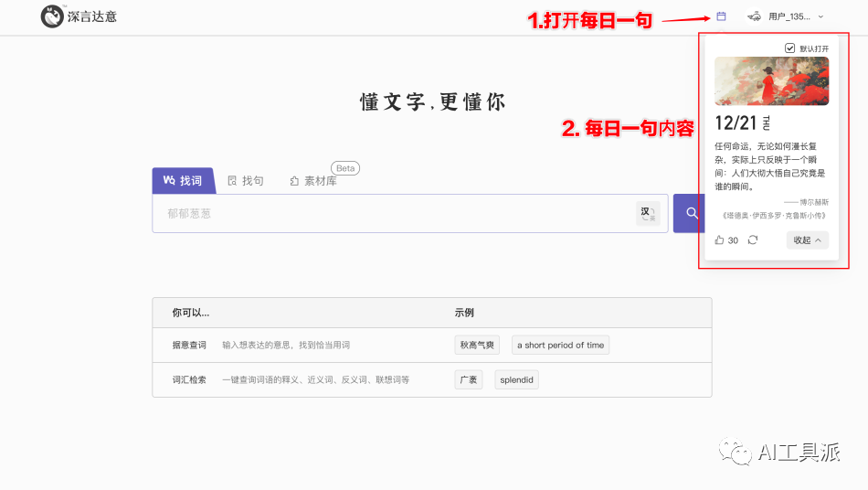Click the Beta badge
This screenshot has width=868, height=490.
(345, 168)
